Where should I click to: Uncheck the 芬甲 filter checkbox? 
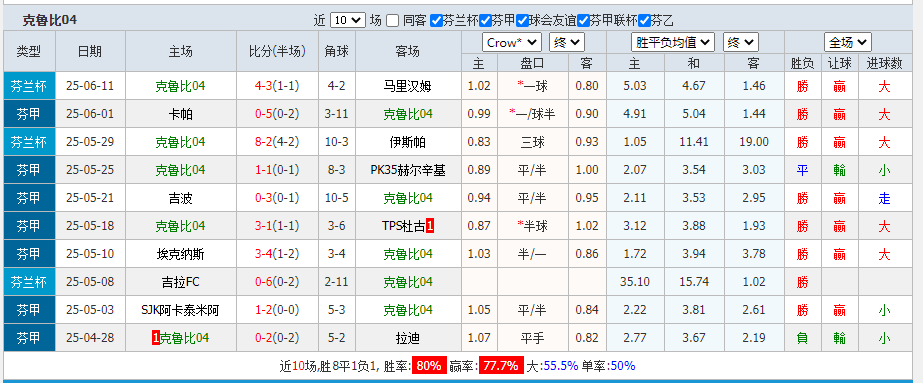486,21
